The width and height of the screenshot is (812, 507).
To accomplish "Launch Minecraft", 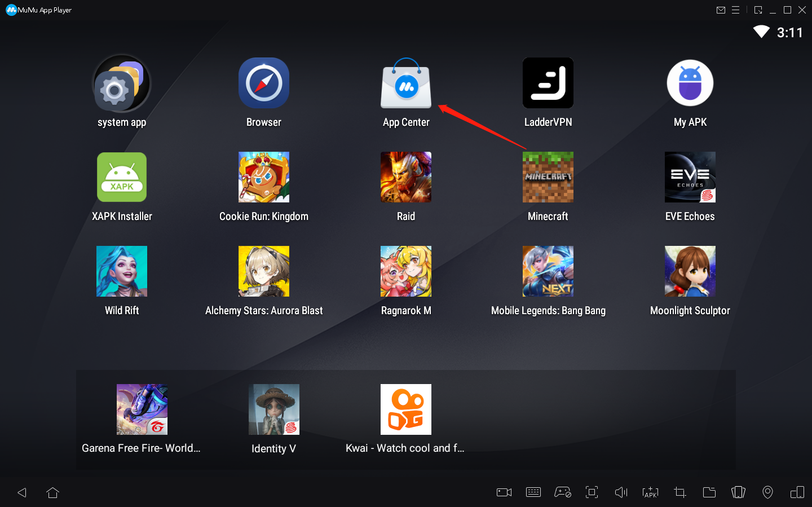I will click(x=548, y=177).
